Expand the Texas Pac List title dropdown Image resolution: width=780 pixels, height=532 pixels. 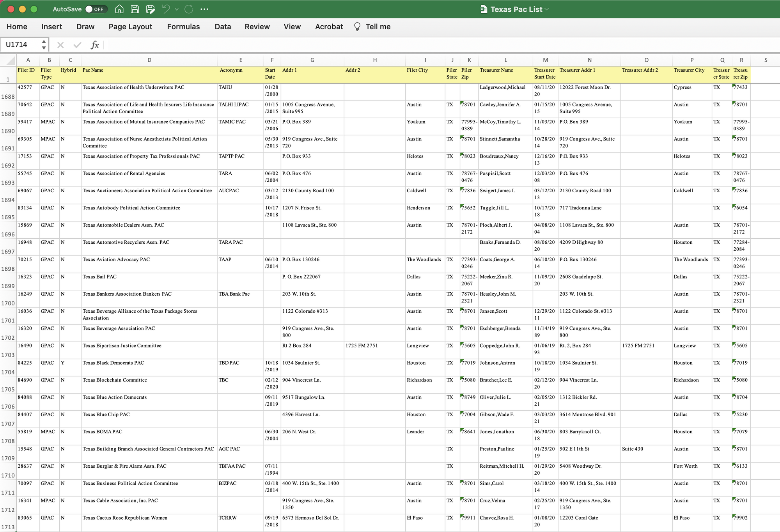coord(547,9)
